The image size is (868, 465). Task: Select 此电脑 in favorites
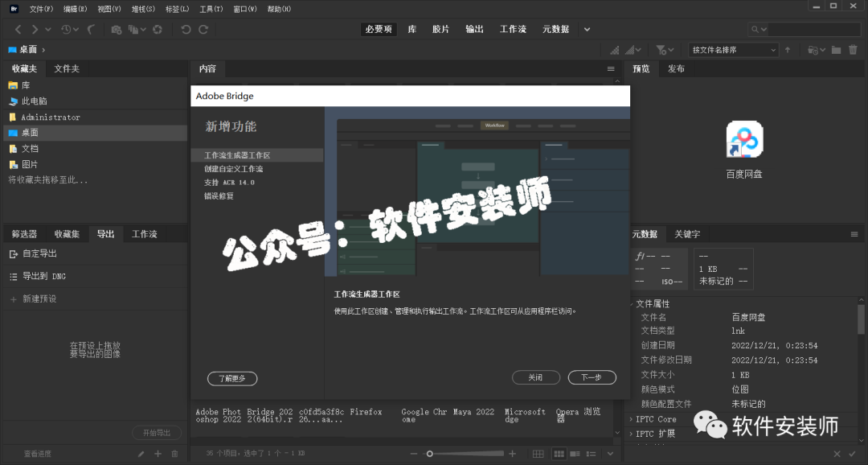tap(95, 101)
